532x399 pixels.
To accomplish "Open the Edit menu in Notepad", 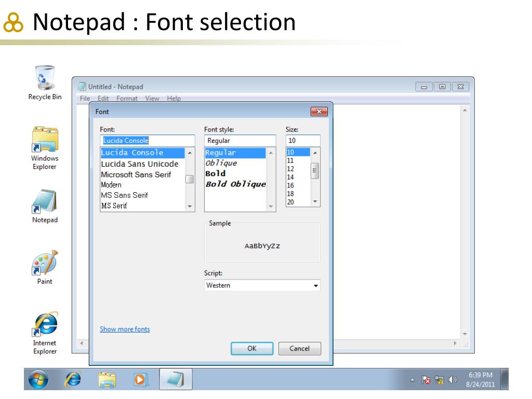I will pyautogui.click(x=103, y=98).
